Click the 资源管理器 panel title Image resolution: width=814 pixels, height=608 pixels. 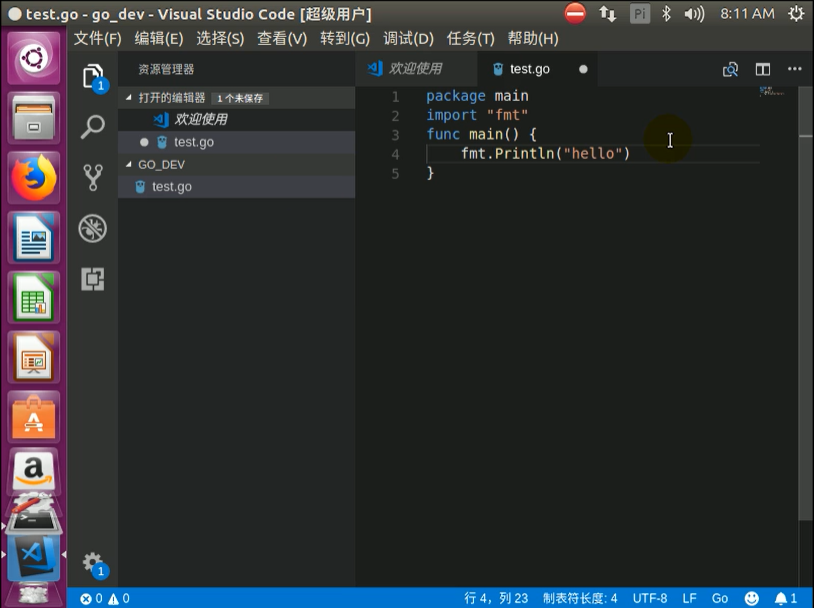point(166,69)
